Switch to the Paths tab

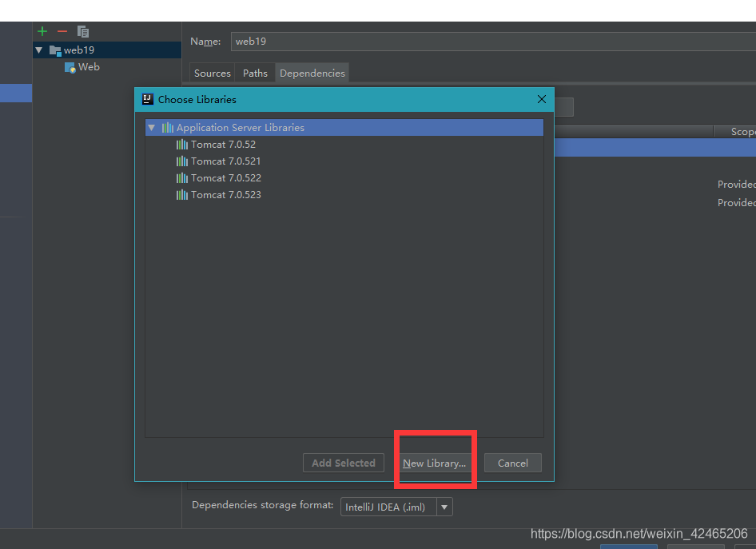(255, 73)
